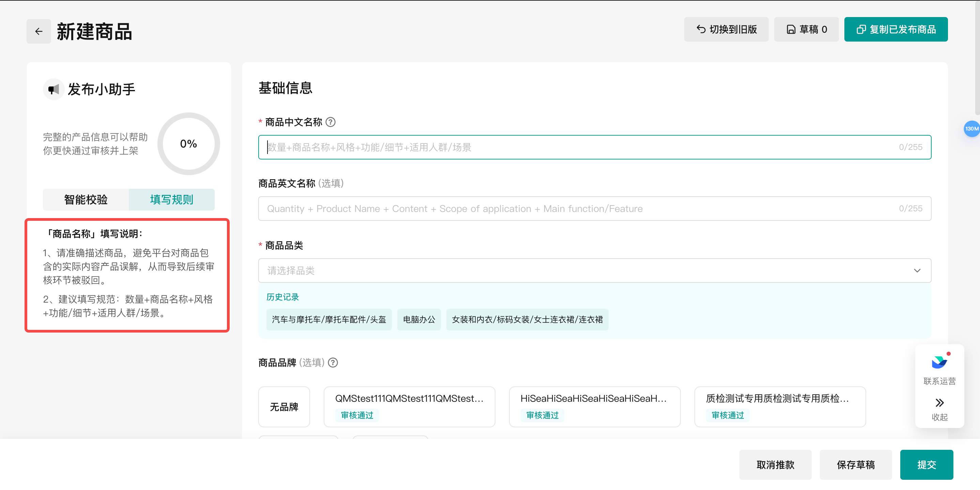Click the 0/255 counter in Chinese name field
The height and width of the screenshot is (490, 980).
click(x=910, y=147)
